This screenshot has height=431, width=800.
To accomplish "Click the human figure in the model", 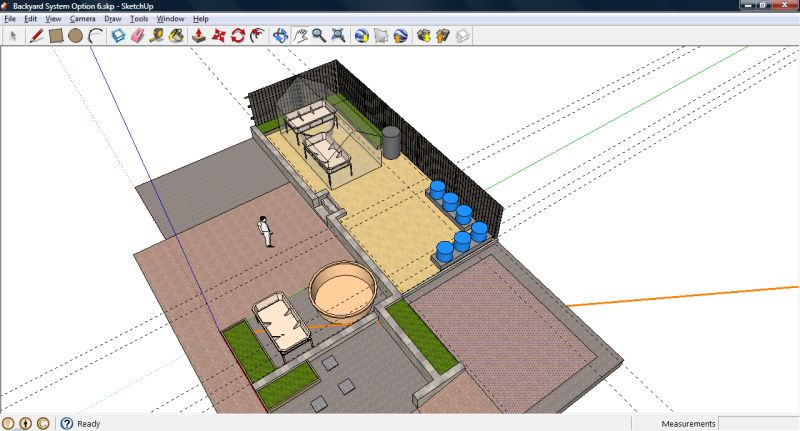I will pos(265,231).
